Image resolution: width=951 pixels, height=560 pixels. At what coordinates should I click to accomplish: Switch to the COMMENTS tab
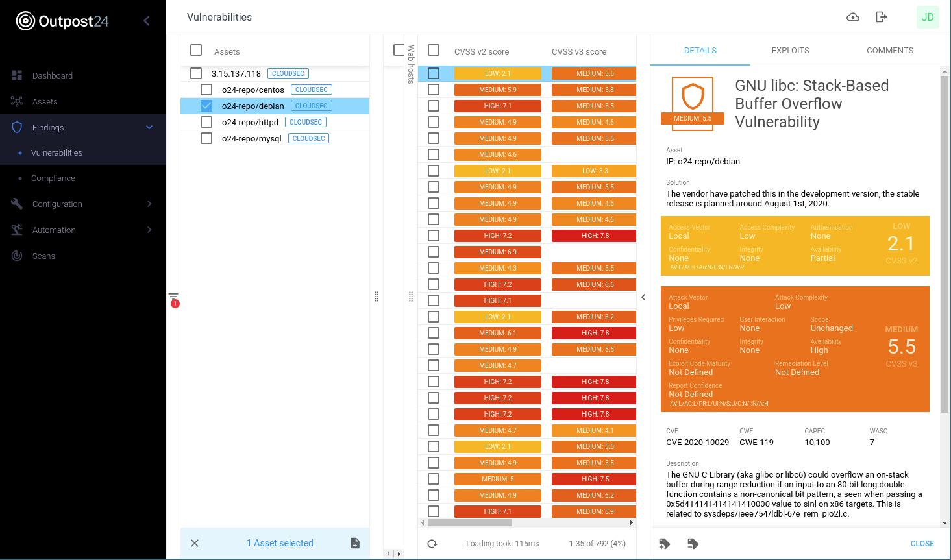[x=890, y=50]
